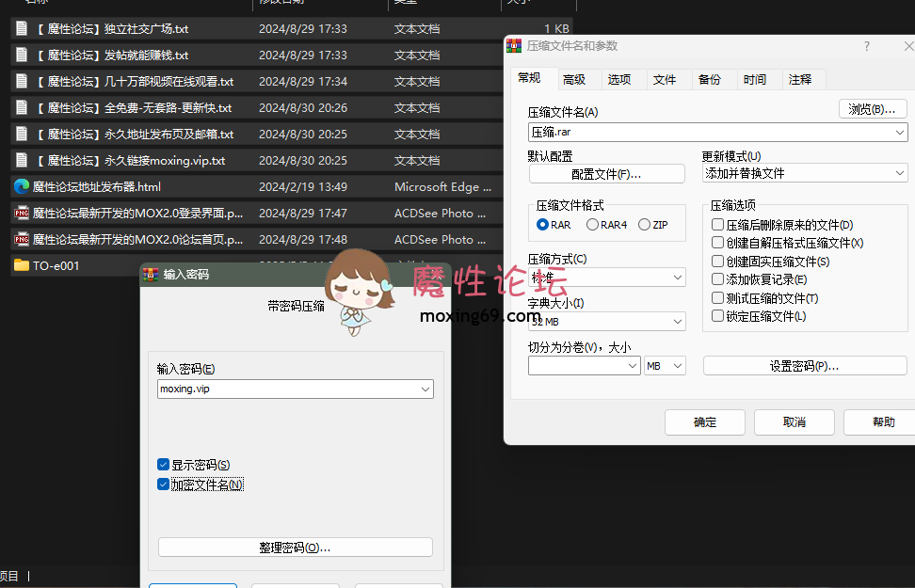
Task: Click the 1 KB size cell
Action: point(556,28)
